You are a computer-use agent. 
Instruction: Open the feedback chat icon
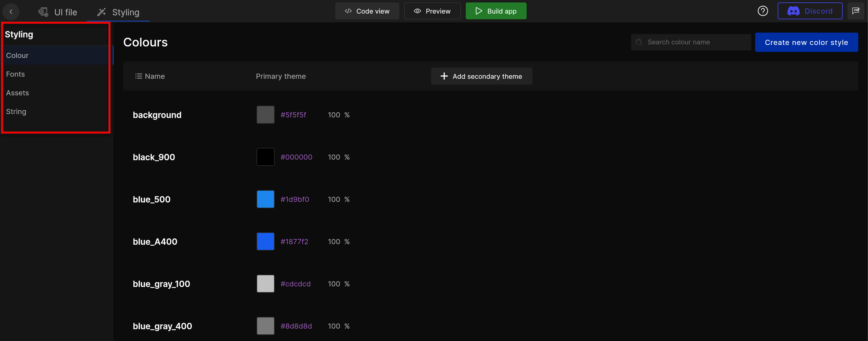click(855, 11)
